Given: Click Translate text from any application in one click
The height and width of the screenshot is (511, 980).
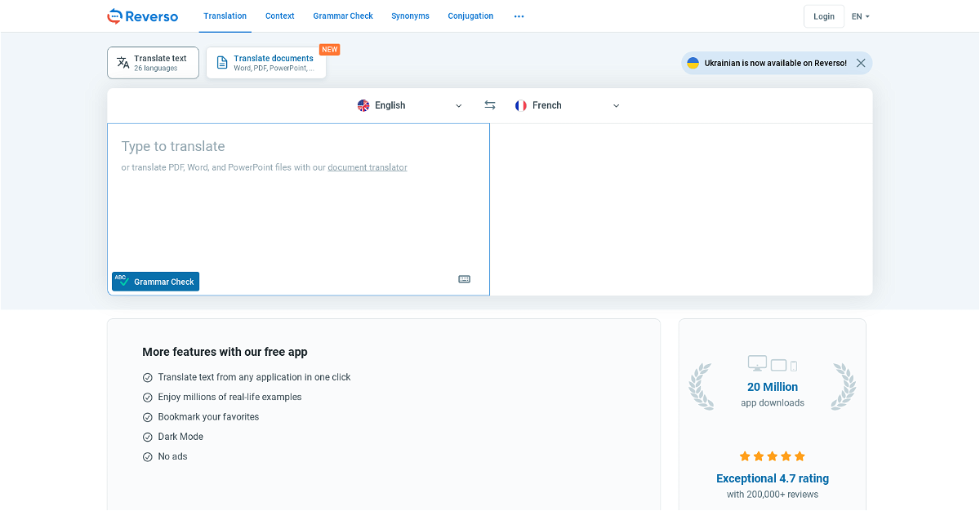Looking at the screenshot, I should [x=254, y=377].
